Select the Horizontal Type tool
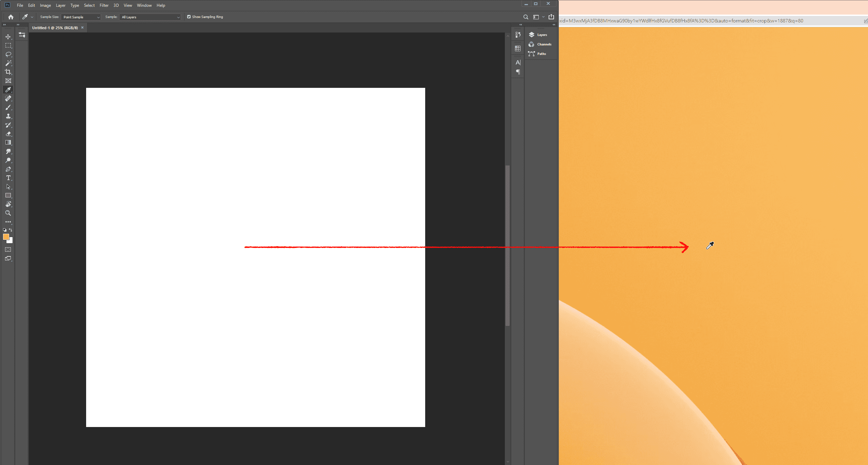Image resolution: width=868 pixels, height=465 pixels. [x=8, y=178]
